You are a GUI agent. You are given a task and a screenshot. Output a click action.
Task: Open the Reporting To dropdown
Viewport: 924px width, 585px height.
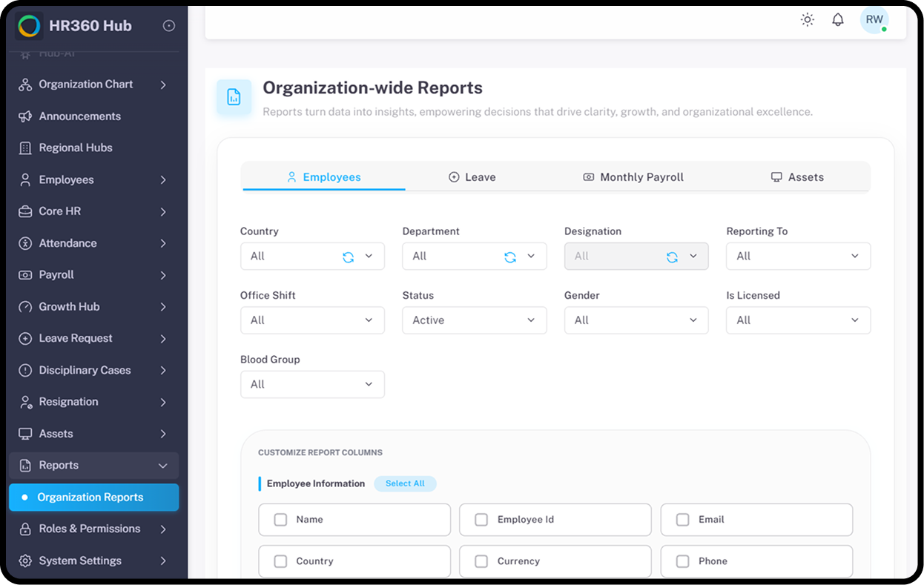click(x=799, y=257)
